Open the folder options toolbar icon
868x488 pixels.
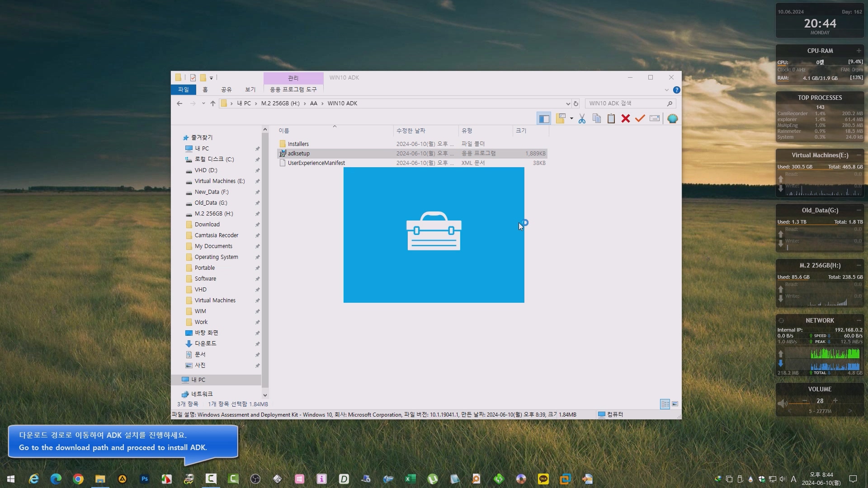(x=561, y=118)
